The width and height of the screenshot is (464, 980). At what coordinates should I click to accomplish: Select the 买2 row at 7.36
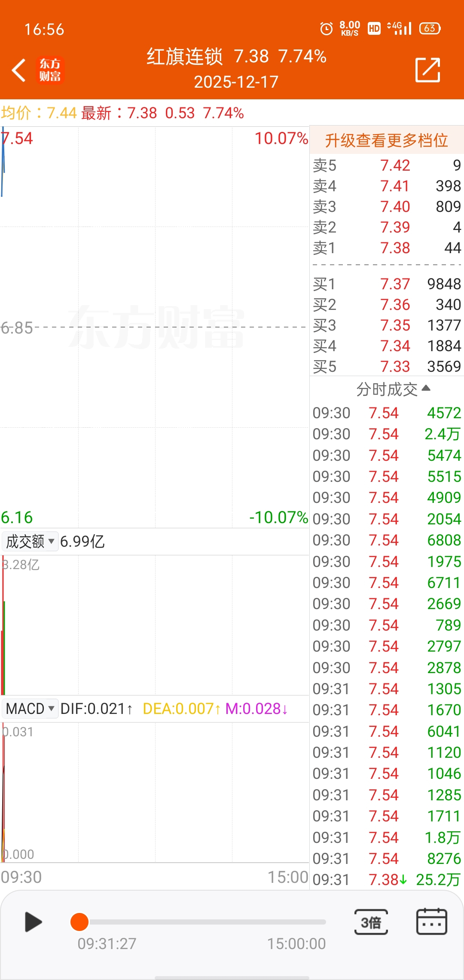coord(387,305)
